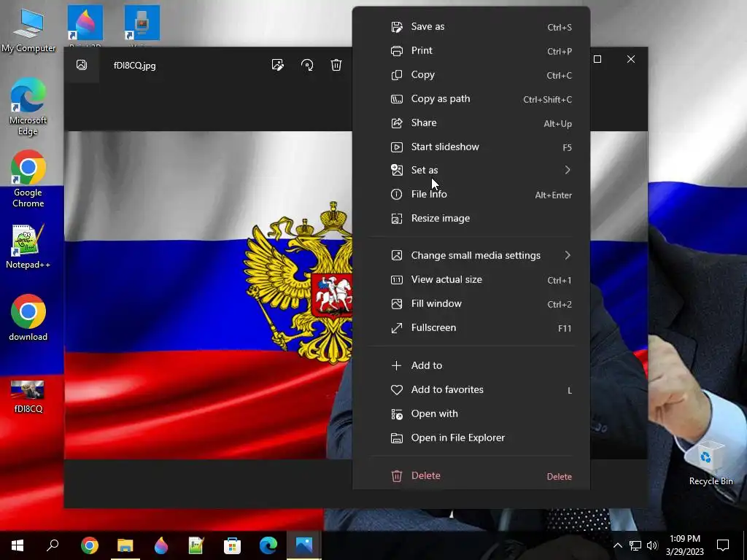Select View actual size option
Viewport: 747px width, 560px height.
(471, 279)
